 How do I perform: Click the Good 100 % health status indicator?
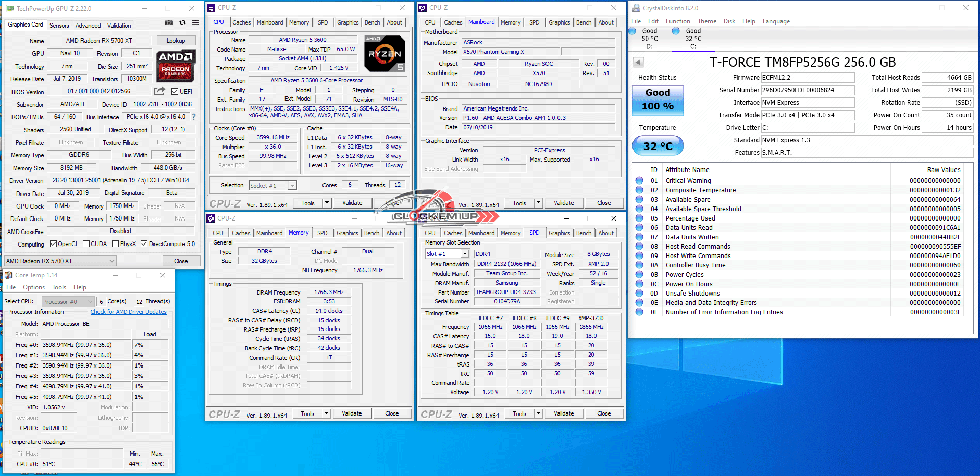click(x=658, y=100)
